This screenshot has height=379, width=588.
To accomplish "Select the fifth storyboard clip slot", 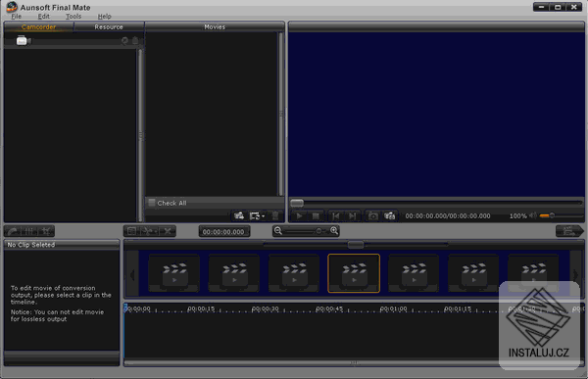I will [x=414, y=273].
